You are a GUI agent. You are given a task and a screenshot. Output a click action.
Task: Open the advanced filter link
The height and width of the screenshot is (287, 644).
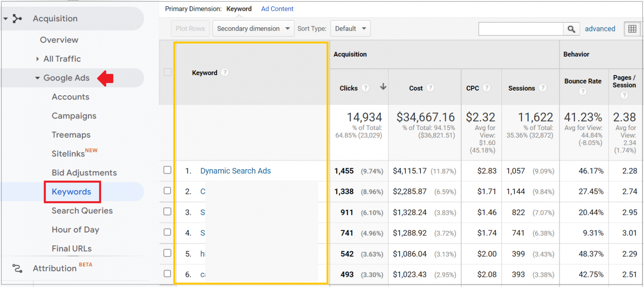tap(600, 29)
